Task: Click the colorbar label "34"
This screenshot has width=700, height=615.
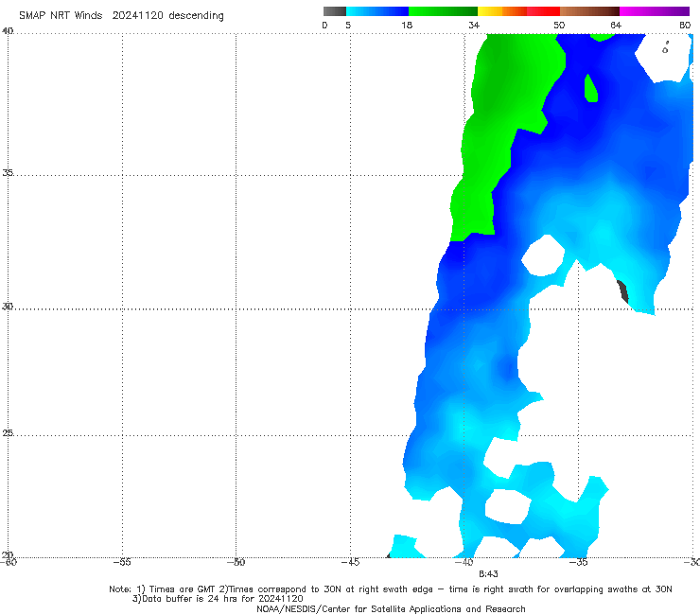Action: [474, 25]
